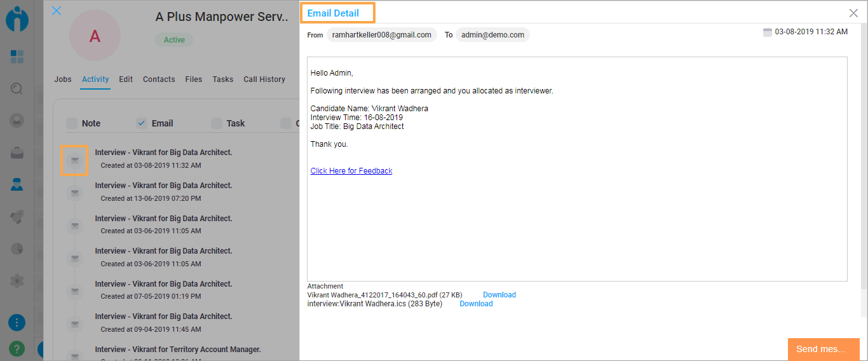Open the briefcase jobs sidebar icon
This screenshot has width=868, height=361.
17,153
